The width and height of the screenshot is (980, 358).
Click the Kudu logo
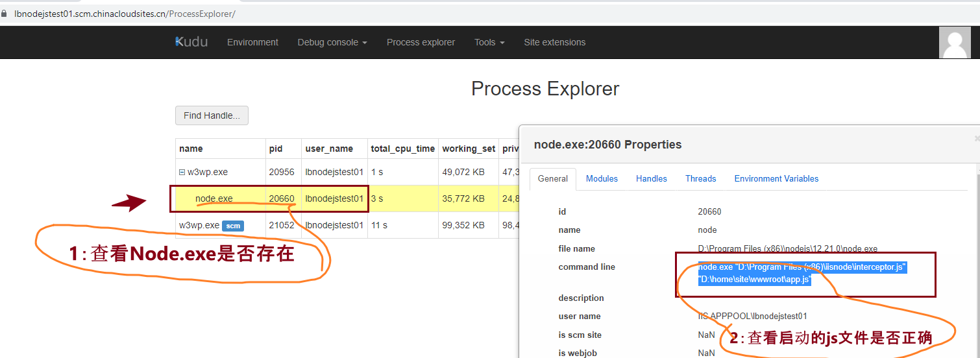191,42
